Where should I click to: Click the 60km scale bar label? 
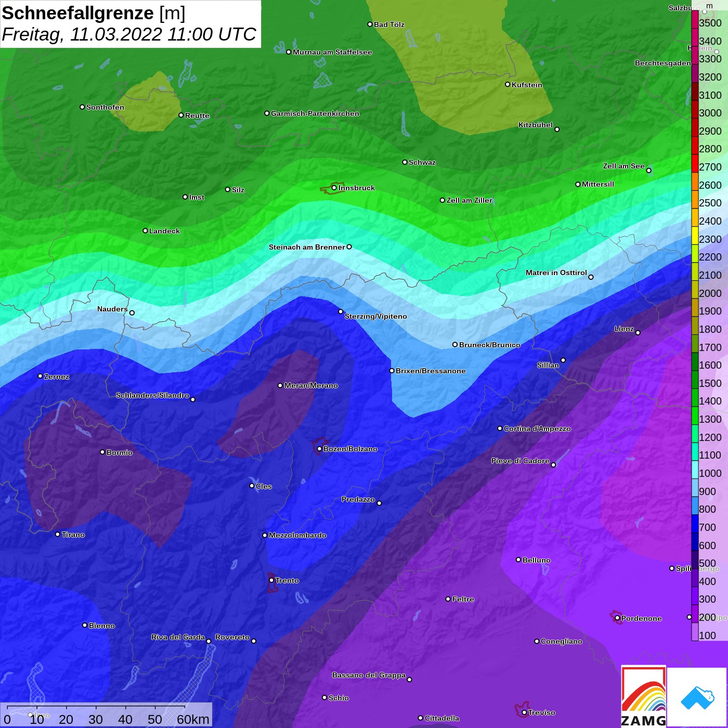193,719
